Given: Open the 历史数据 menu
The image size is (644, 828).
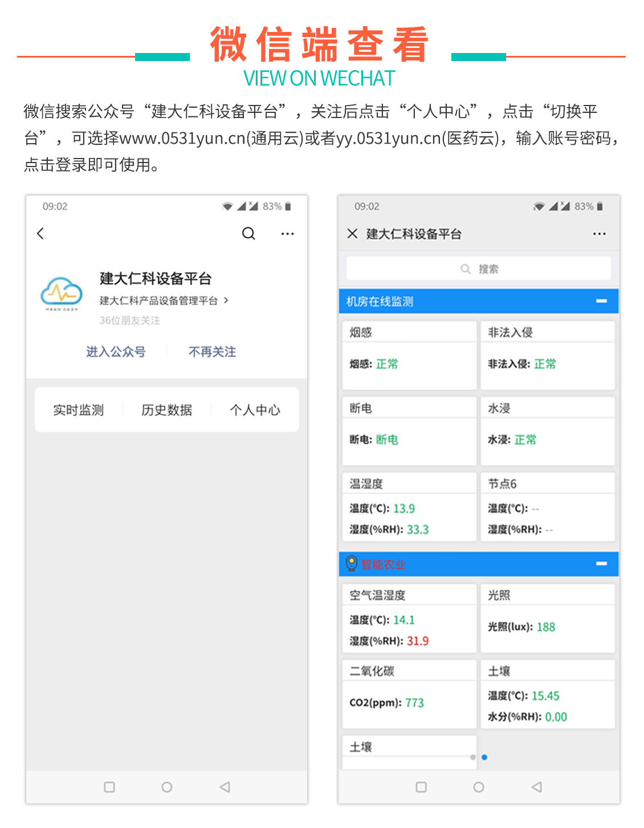Looking at the screenshot, I should click(167, 410).
